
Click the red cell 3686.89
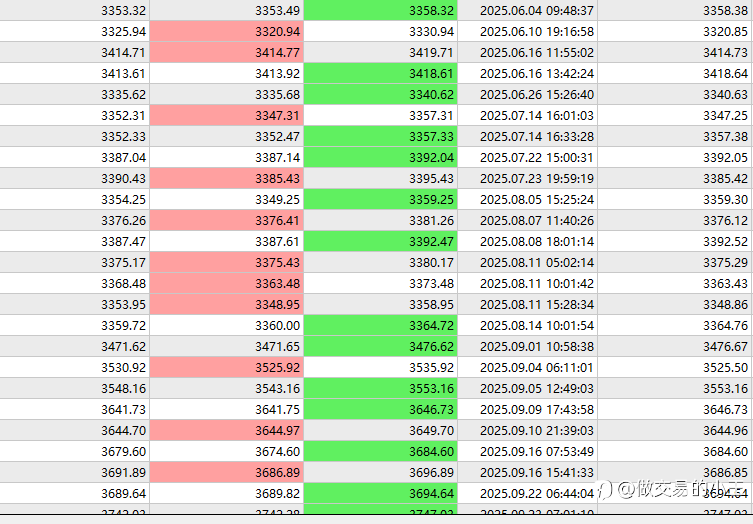pos(226,472)
